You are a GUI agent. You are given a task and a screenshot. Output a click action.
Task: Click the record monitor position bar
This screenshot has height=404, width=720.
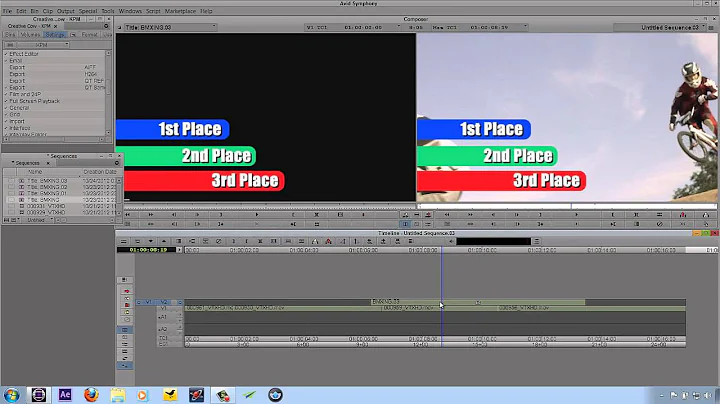click(x=567, y=206)
